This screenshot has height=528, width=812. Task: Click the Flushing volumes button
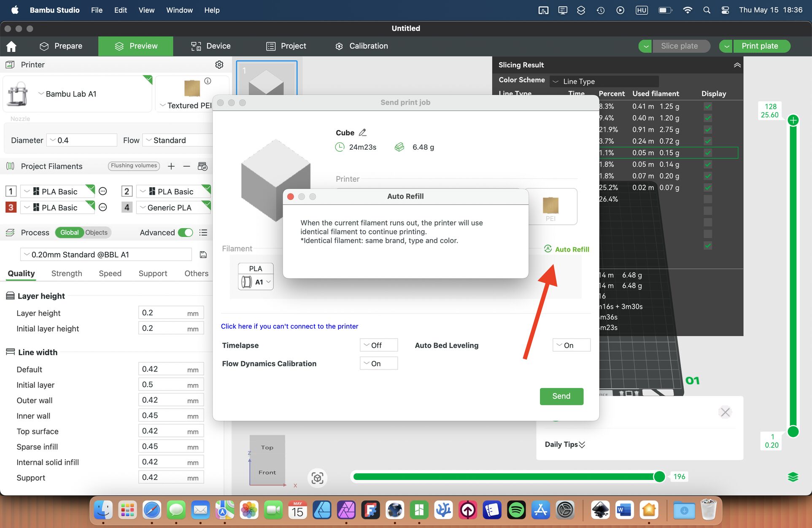(x=134, y=166)
